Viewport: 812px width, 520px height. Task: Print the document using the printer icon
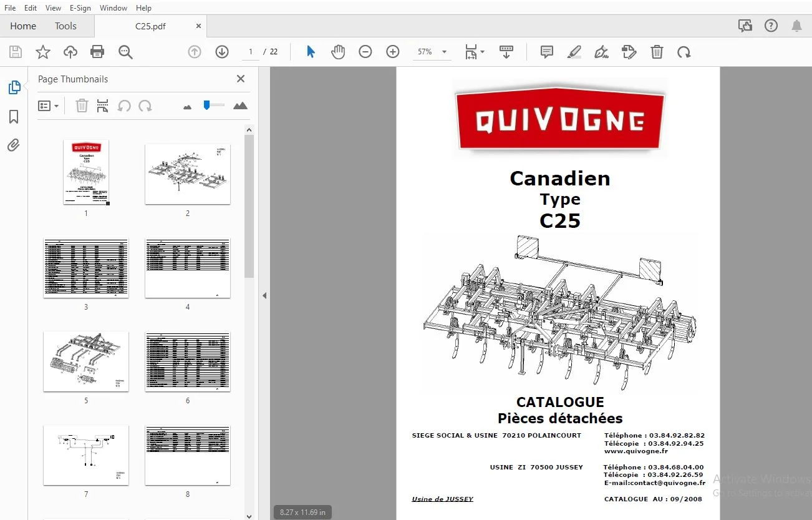pyautogui.click(x=97, y=52)
